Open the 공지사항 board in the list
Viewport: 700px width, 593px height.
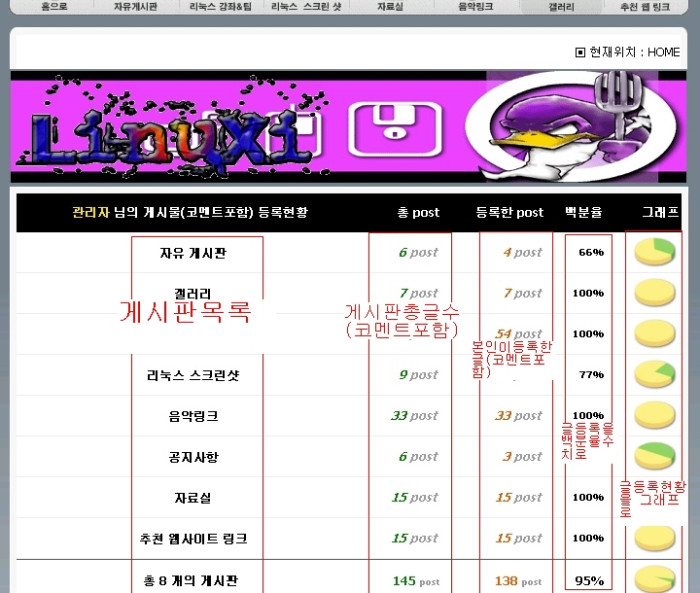click(193, 457)
